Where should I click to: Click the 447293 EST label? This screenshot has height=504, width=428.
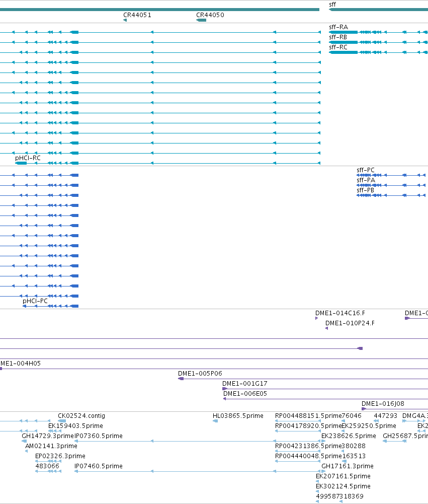(x=386, y=415)
